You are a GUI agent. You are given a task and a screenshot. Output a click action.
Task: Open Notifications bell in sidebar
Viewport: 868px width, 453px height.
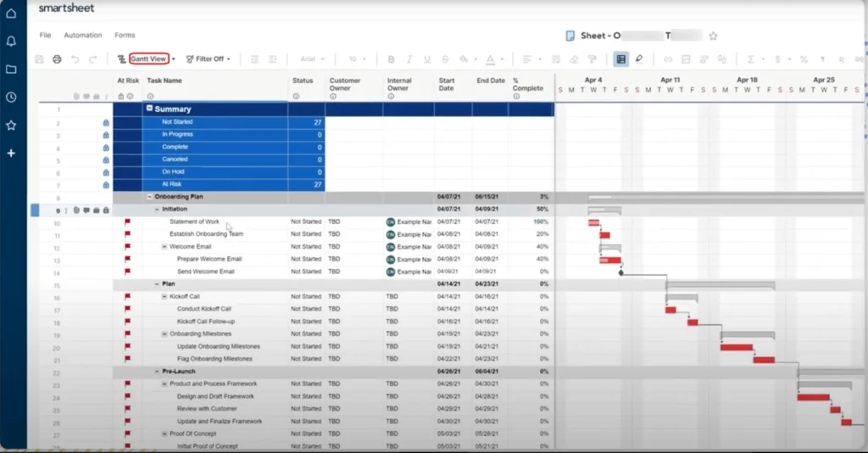tap(11, 41)
